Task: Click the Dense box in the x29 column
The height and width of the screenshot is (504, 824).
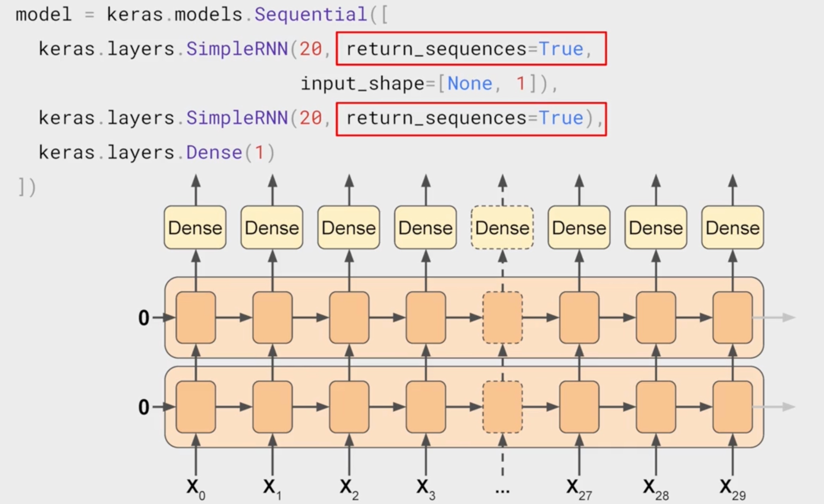Action: coord(733,228)
